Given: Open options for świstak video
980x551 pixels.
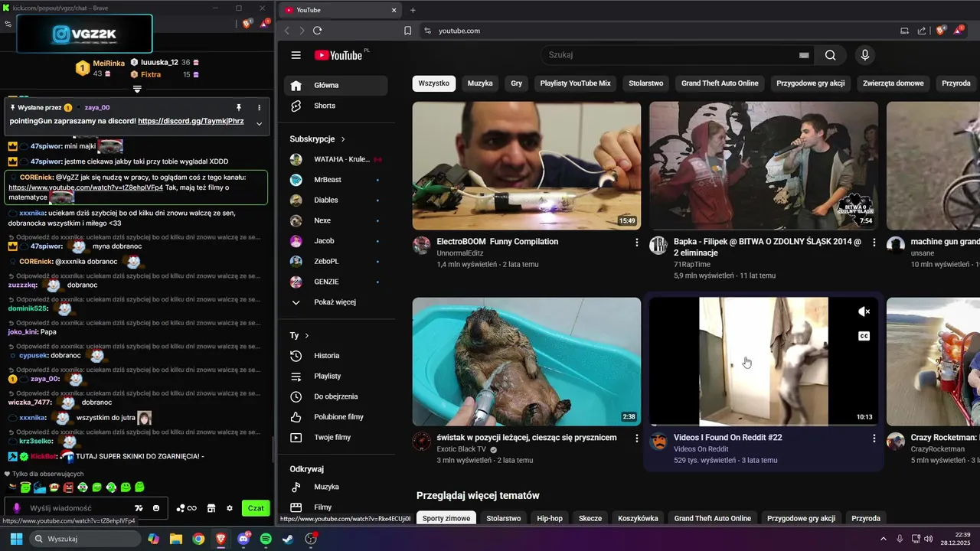Looking at the screenshot, I should pos(637,439).
